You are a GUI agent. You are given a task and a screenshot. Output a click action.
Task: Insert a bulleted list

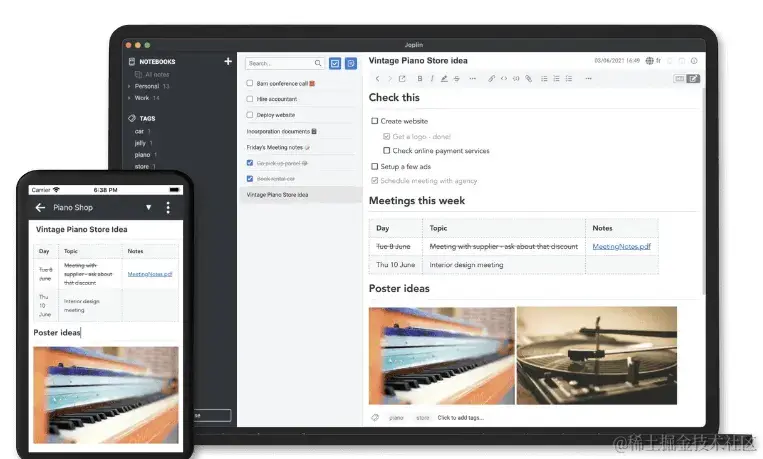544,78
